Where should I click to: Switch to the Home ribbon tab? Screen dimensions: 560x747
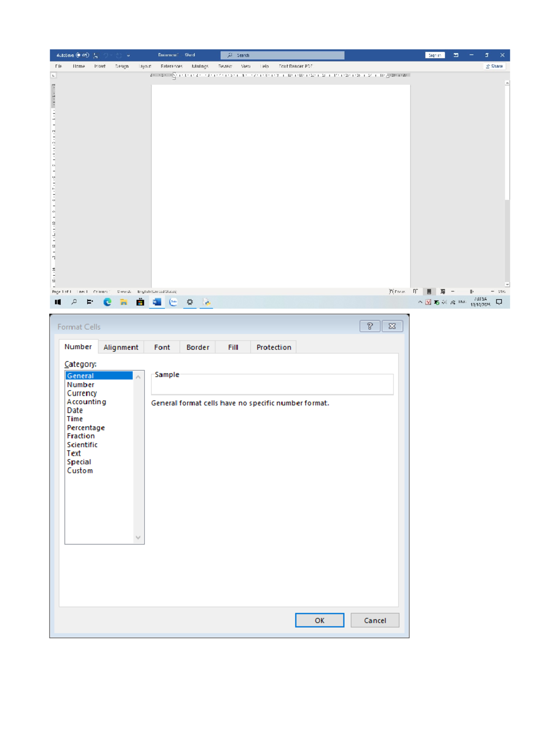(79, 66)
